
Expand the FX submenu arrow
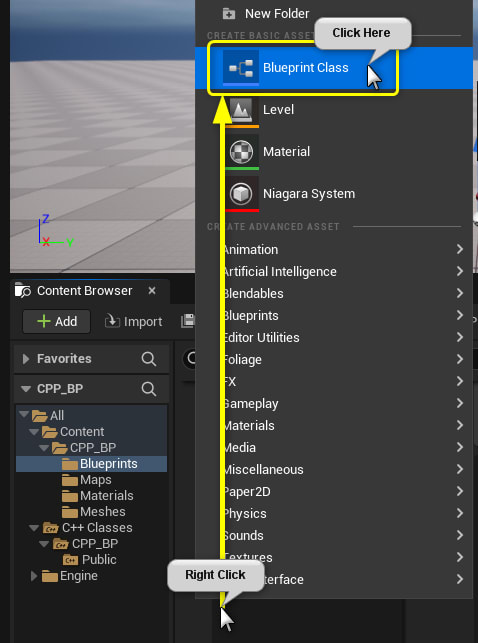click(x=460, y=381)
